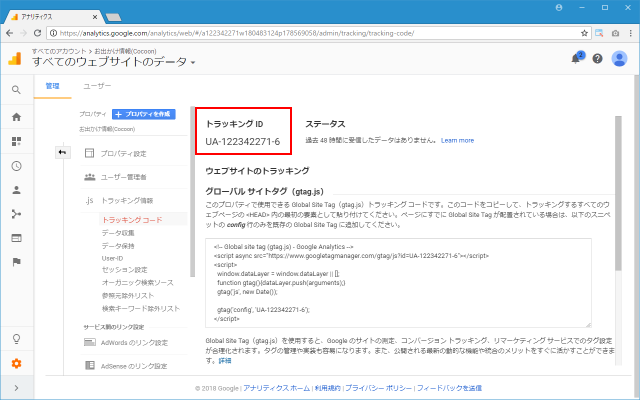The height and width of the screenshot is (400, 640).
Task: Switch to the ユーザー tab
Action: [97, 87]
